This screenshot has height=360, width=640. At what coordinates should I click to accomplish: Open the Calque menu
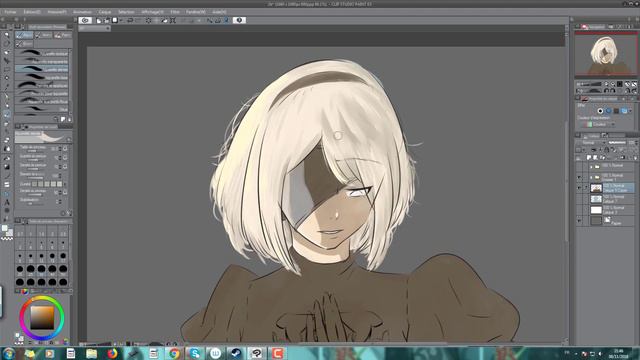coord(104,12)
